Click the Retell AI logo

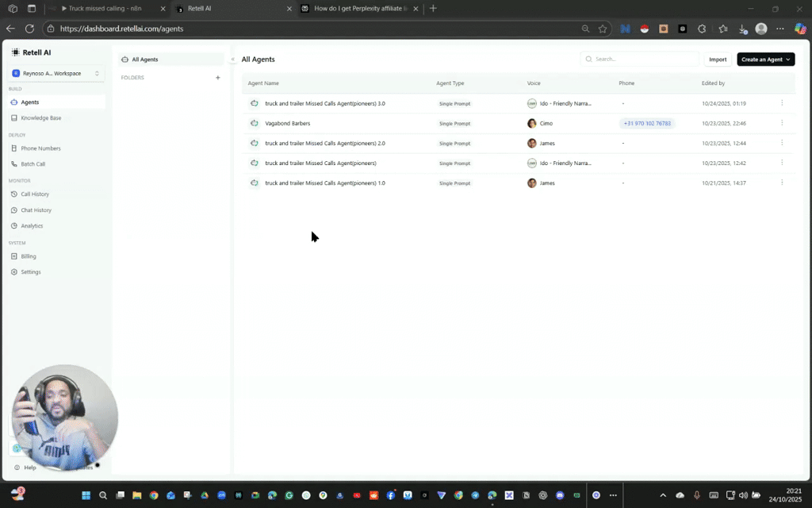pyautogui.click(x=31, y=52)
